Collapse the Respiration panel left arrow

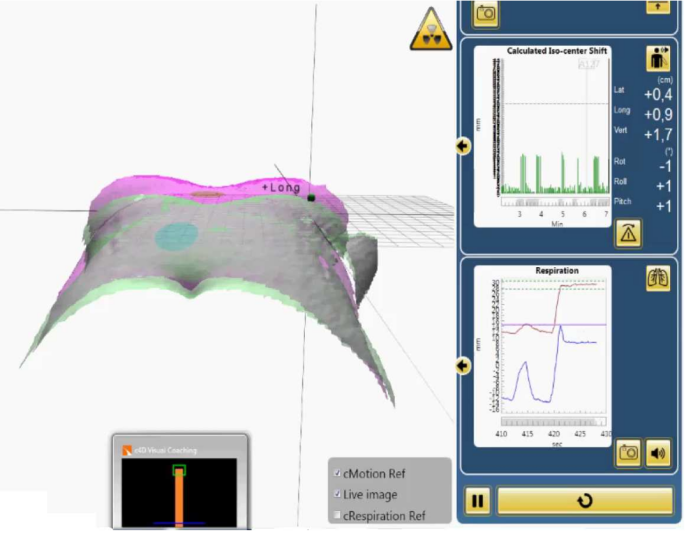point(463,366)
